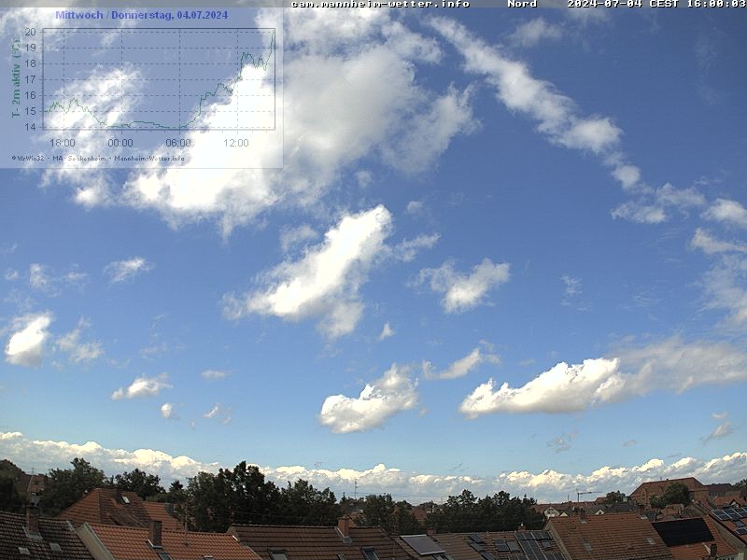The width and height of the screenshot is (747, 560).
Task: Click the 14 degree axis label
Action: click(x=30, y=127)
